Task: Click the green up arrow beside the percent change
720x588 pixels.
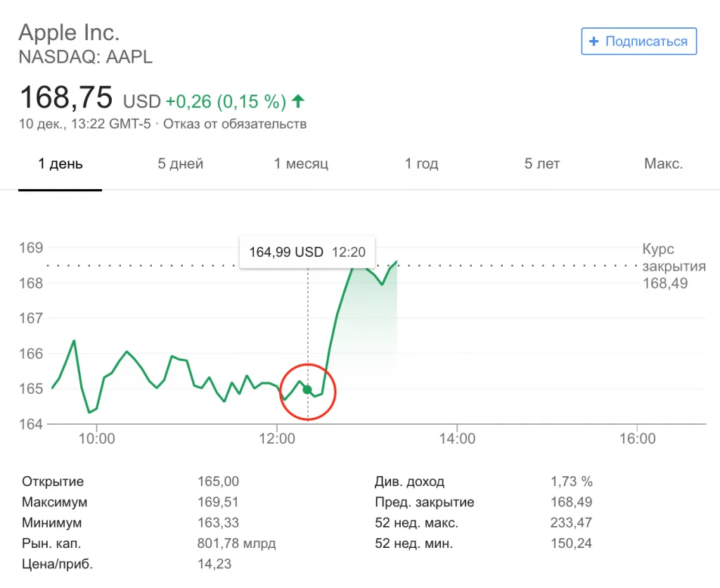Action: [298, 101]
